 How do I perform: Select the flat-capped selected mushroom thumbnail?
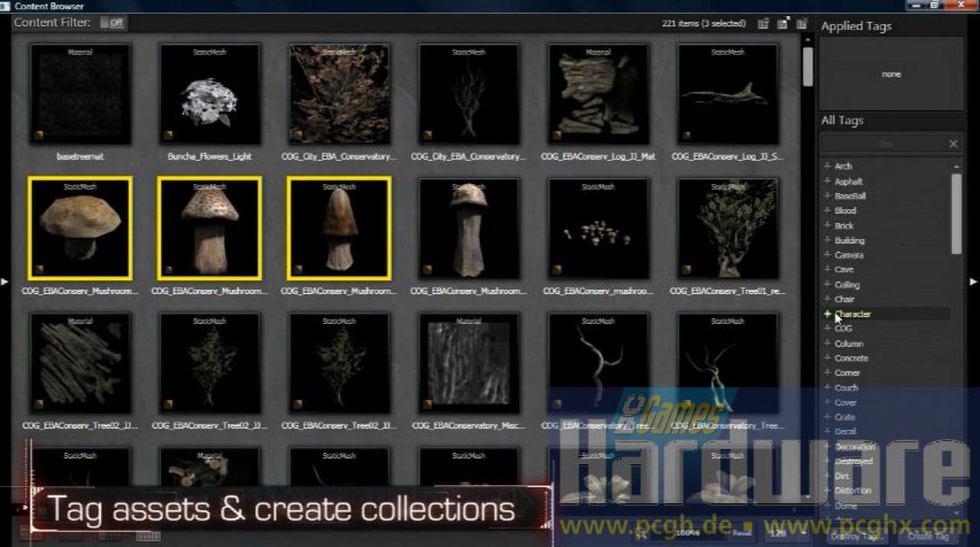pos(80,228)
